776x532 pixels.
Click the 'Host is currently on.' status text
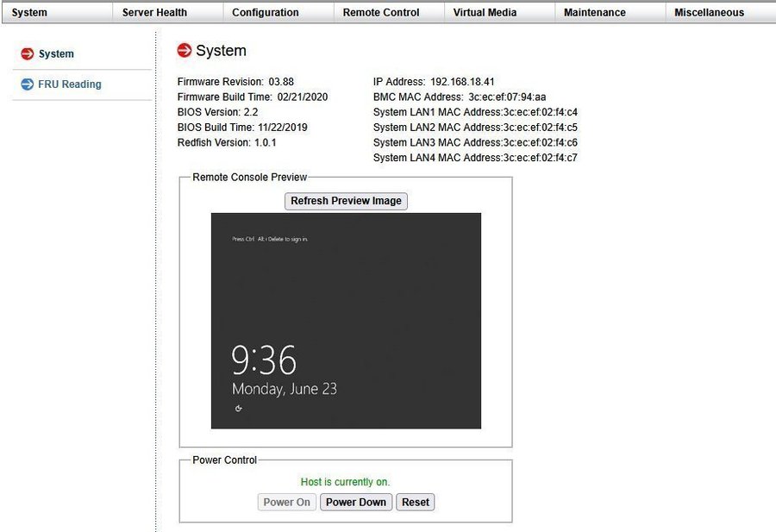[345, 482]
